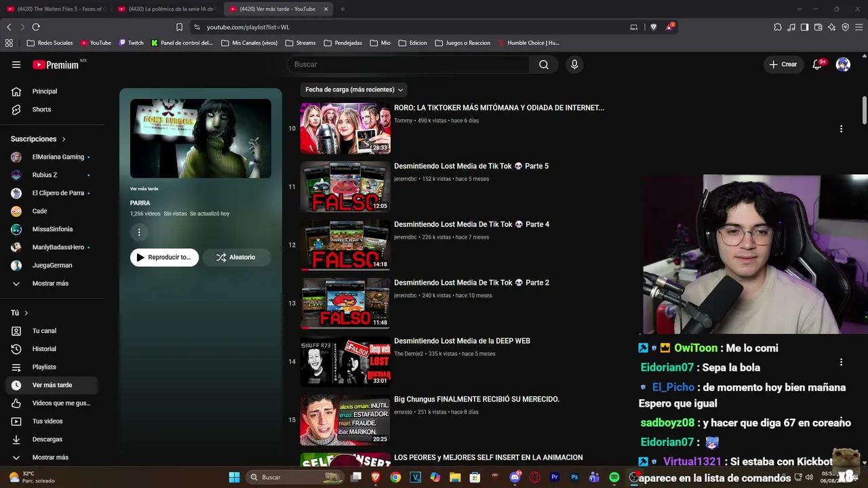Open a new browser tab
868x488 pixels.
pos(342,9)
